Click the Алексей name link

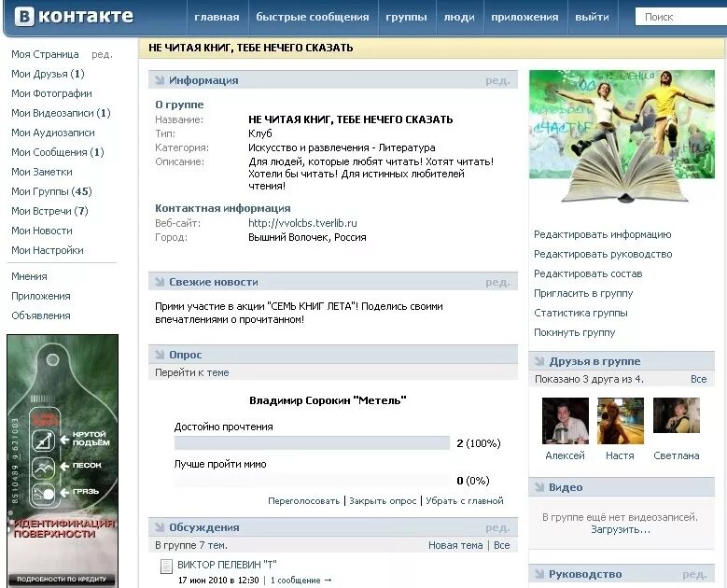pos(566,455)
